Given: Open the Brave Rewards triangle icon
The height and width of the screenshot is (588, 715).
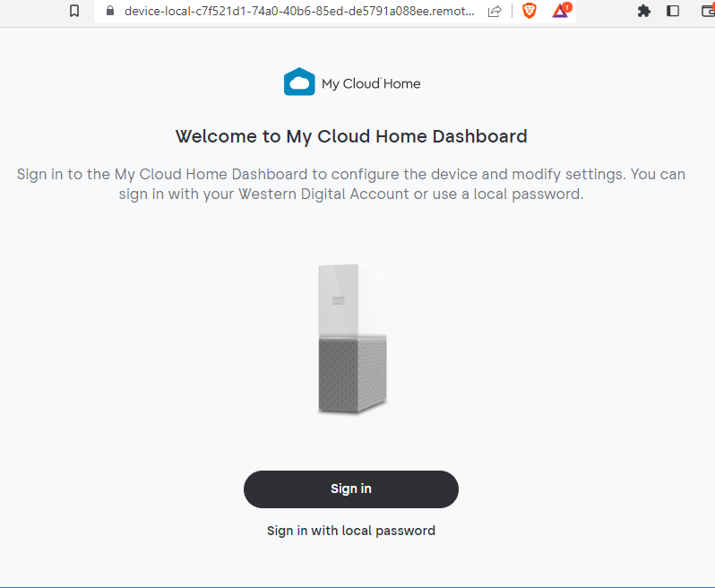Looking at the screenshot, I should 560,12.
